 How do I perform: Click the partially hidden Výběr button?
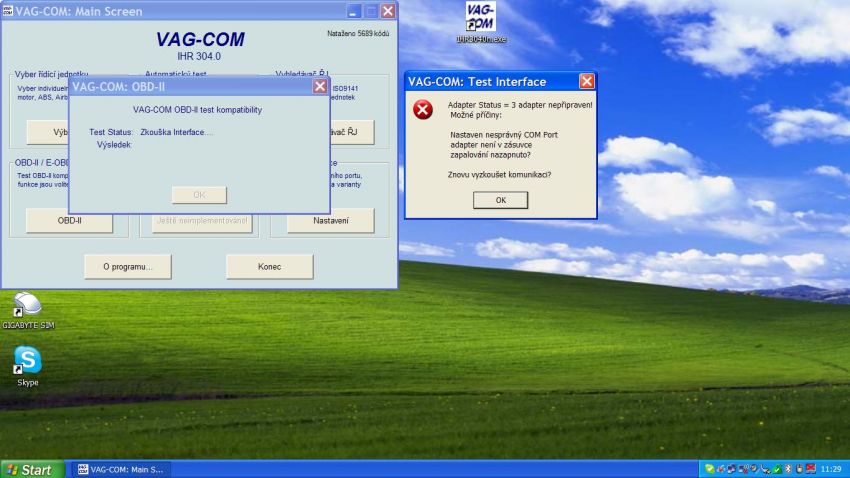48,132
